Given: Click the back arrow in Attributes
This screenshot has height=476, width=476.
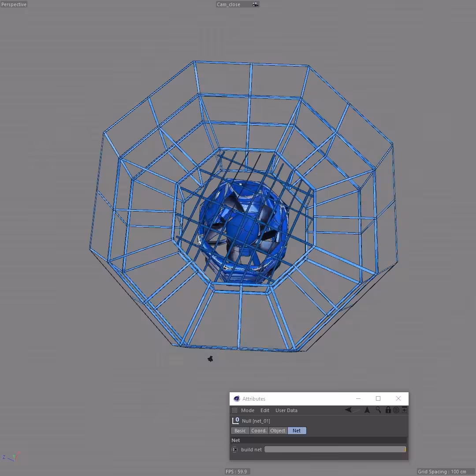Looking at the screenshot, I should coord(348,410).
